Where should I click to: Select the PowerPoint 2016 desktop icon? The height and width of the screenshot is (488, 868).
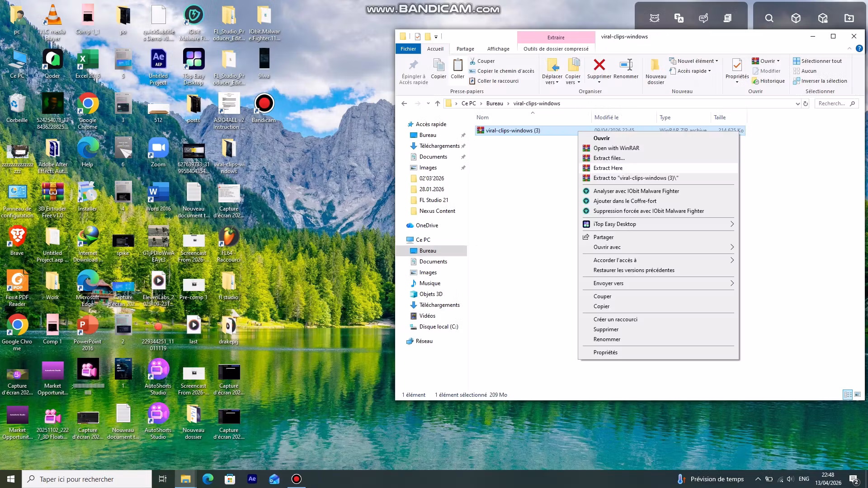click(x=88, y=332)
